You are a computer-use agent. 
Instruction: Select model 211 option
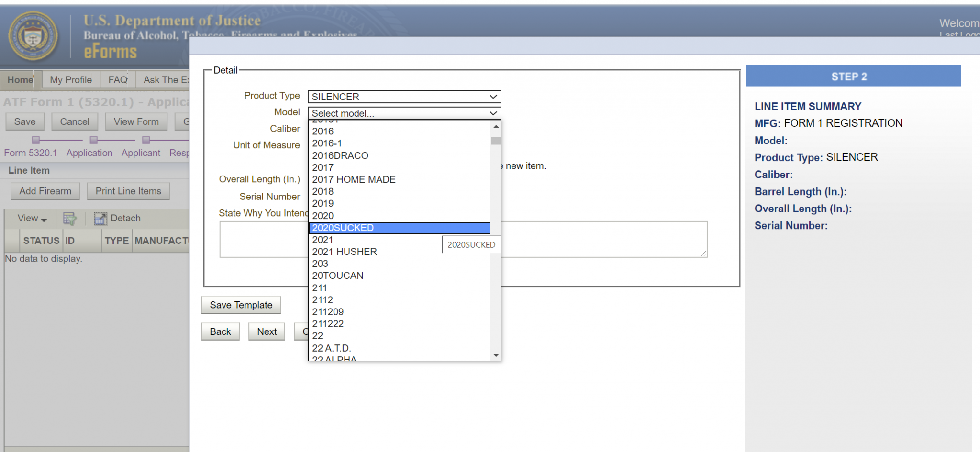[x=400, y=288]
